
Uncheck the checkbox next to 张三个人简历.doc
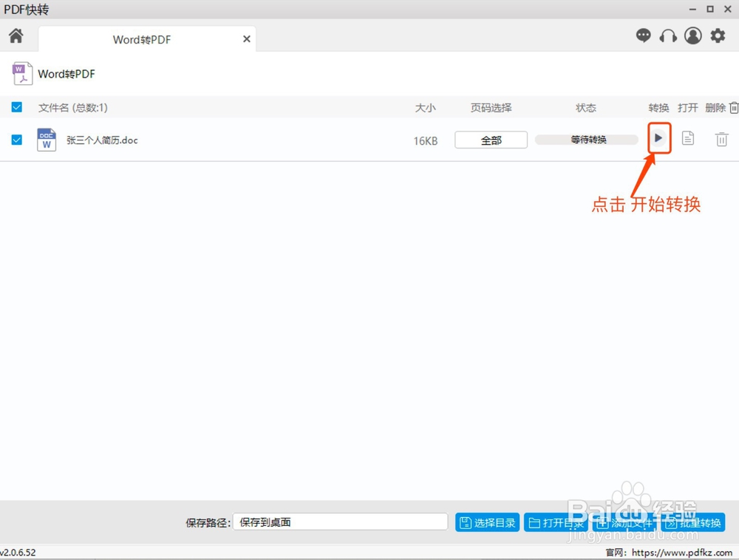[x=16, y=139]
